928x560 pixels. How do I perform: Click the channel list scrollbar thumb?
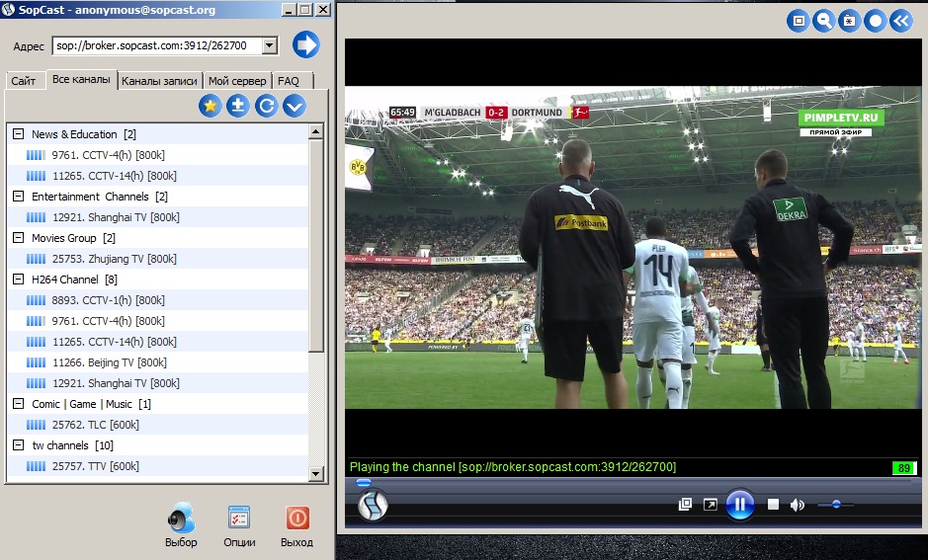point(316,245)
